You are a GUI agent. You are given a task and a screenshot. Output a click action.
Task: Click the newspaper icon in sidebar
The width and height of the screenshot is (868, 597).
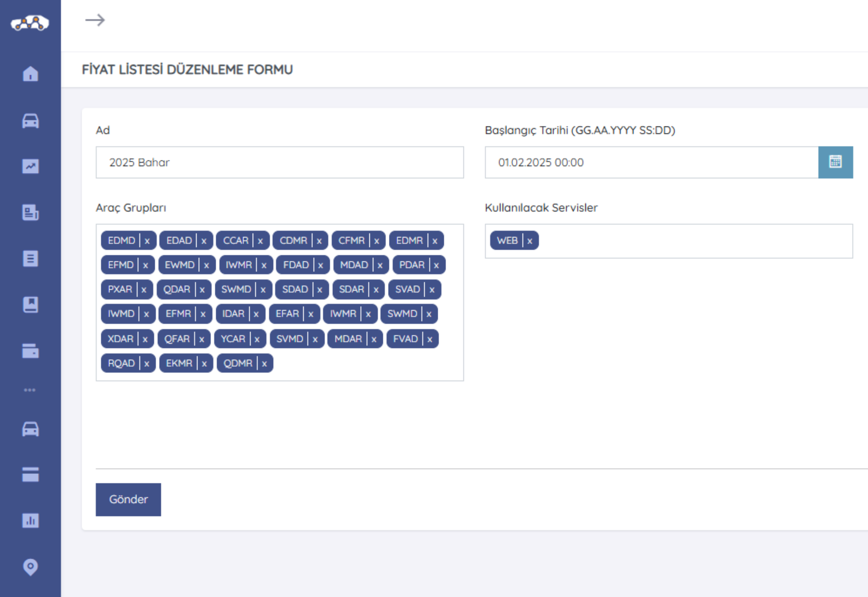coord(30,213)
